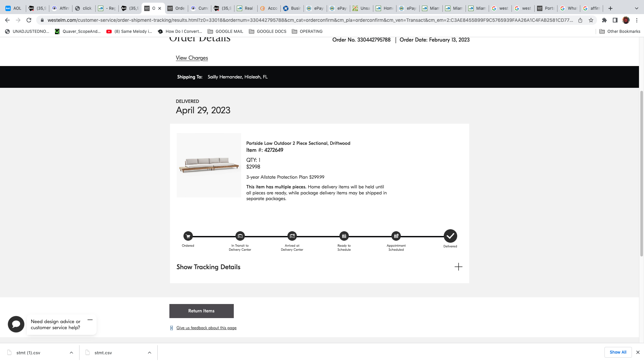
Task: Open stmt (1).csv download options chevron
Action: click(x=71, y=353)
